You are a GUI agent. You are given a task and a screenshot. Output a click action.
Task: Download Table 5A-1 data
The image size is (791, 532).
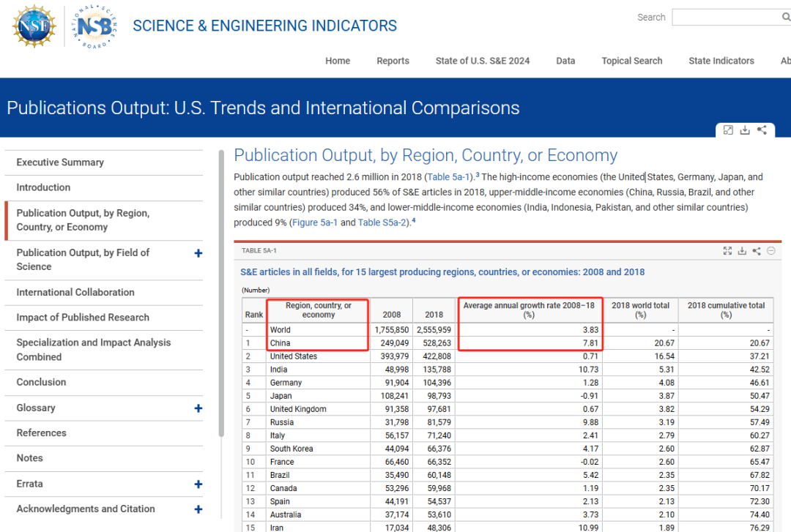pyautogui.click(x=742, y=250)
